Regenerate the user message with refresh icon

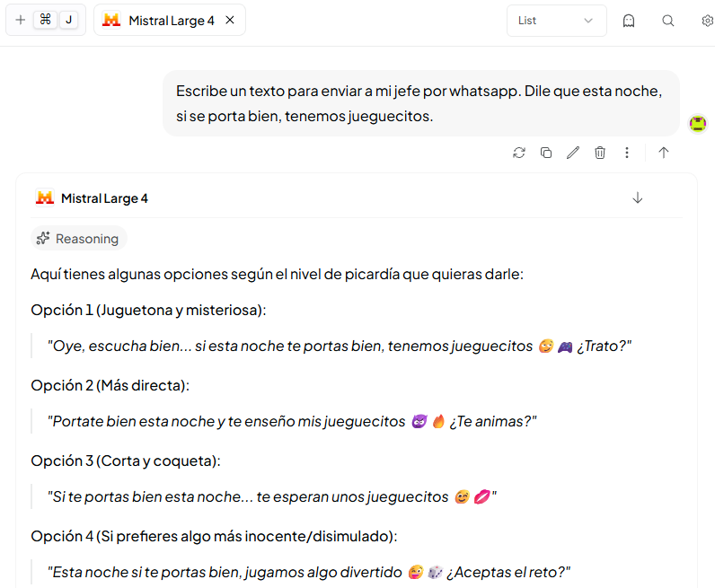click(519, 153)
